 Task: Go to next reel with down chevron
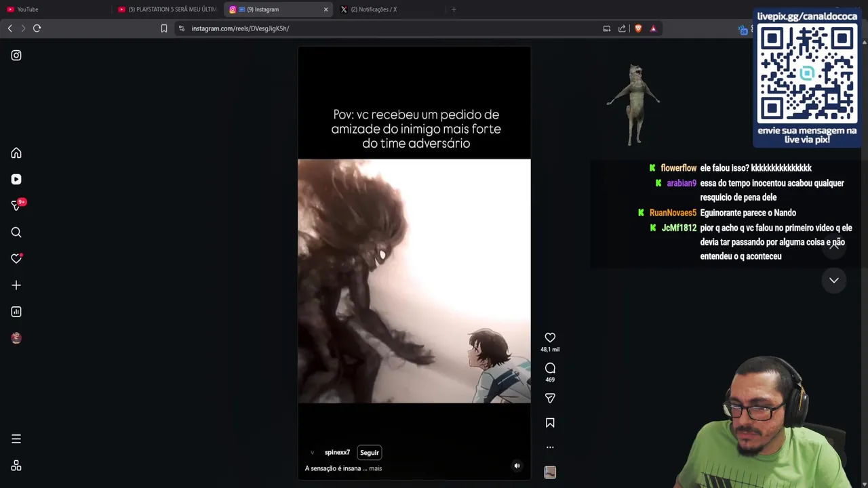[x=834, y=280]
